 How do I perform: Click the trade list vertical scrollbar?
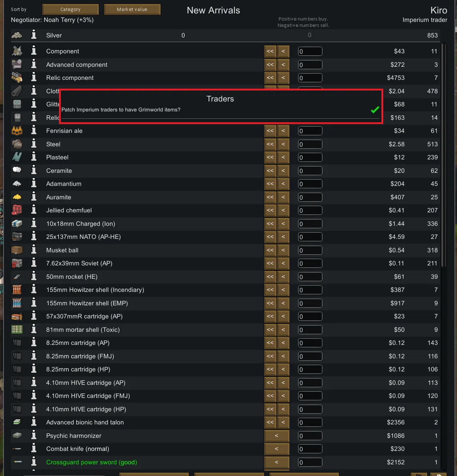point(444,155)
